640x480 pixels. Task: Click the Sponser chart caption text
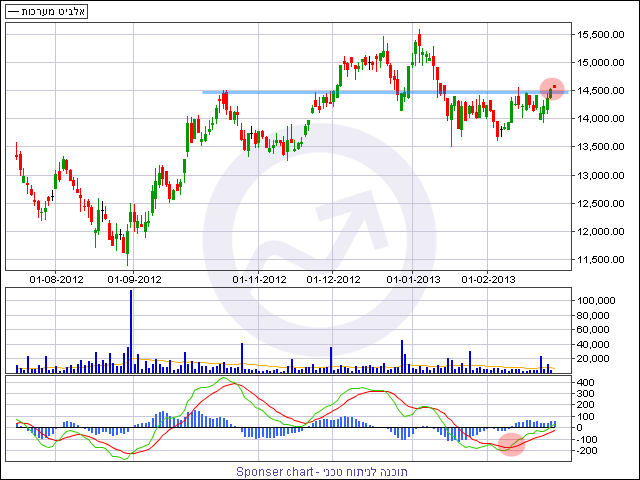click(322, 472)
